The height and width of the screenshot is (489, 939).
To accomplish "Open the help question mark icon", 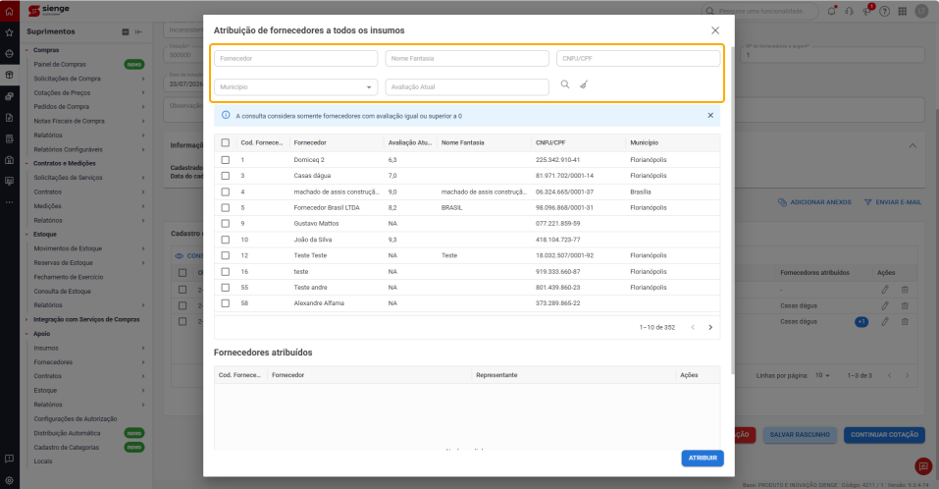I will tap(885, 11).
